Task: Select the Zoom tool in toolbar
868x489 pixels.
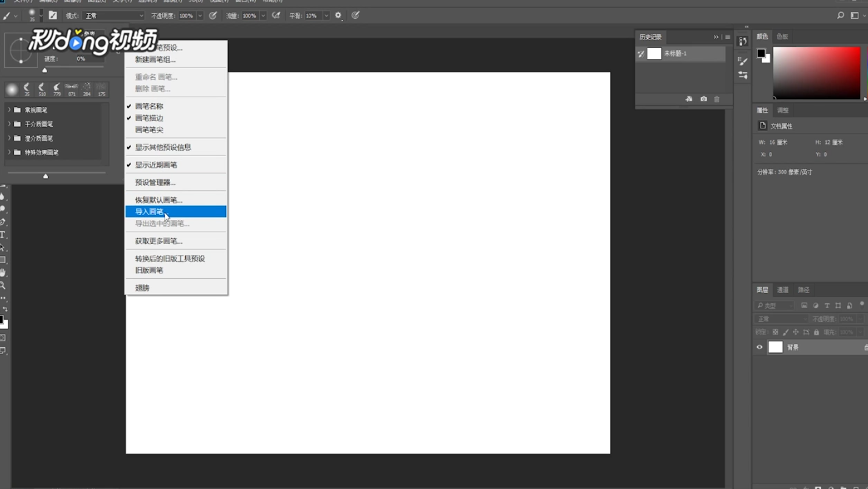Action: click(x=3, y=286)
